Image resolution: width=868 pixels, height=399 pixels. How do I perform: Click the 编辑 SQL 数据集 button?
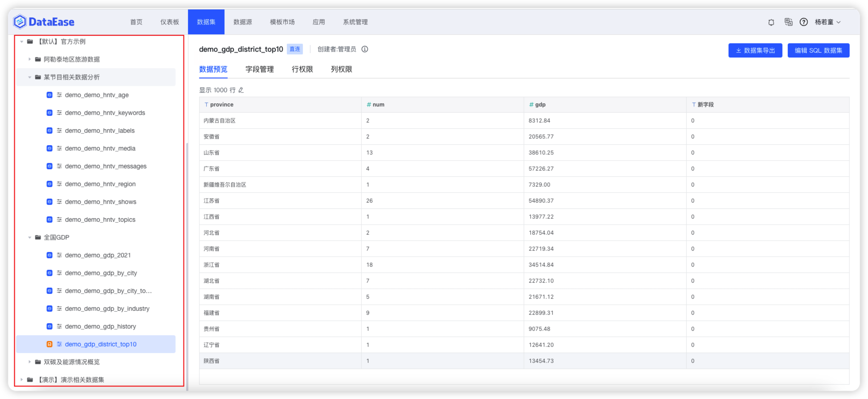click(819, 50)
